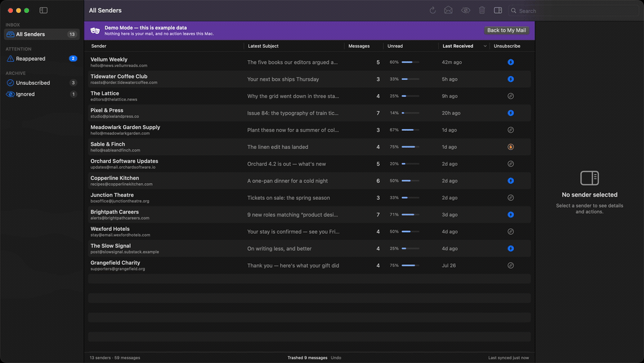This screenshot has height=363, width=644.
Task: Select Meadowlark Garden Supply sender name
Action: click(126, 127)
